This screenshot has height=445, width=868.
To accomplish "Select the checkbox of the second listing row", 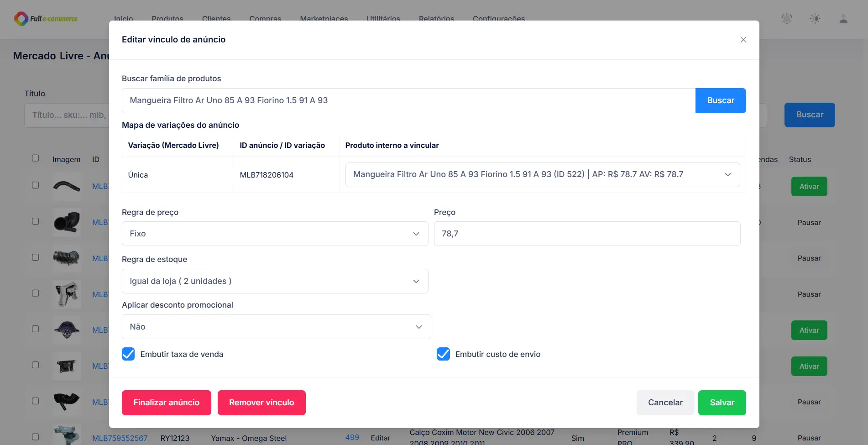I will pyautogui.click(x=35, y=221).
